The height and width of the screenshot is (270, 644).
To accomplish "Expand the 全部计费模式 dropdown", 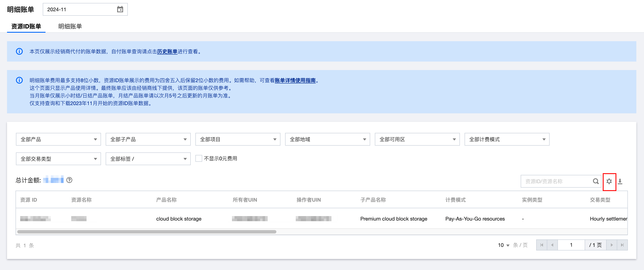I will 507,139.
